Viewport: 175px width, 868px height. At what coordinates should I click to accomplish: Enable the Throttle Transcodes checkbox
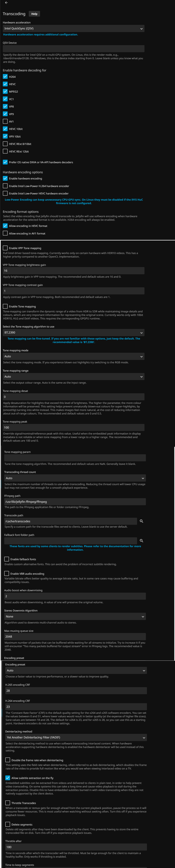tap(7, 803)
